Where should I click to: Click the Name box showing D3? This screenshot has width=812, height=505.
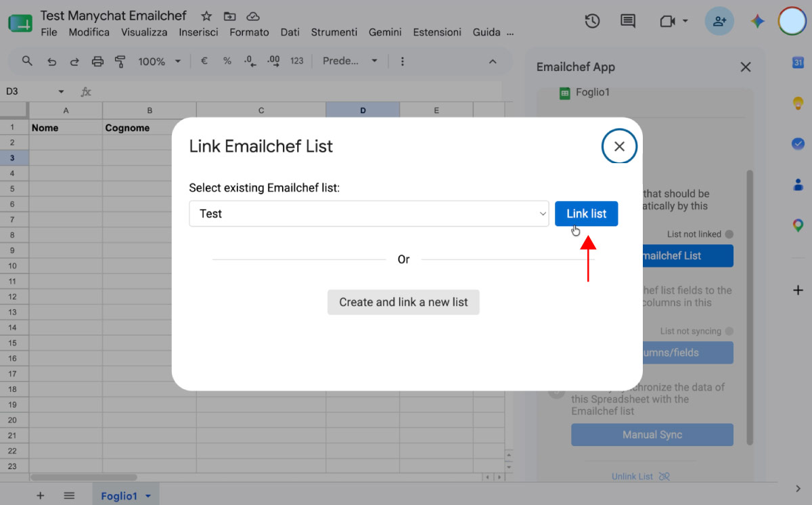coord(27,91)
